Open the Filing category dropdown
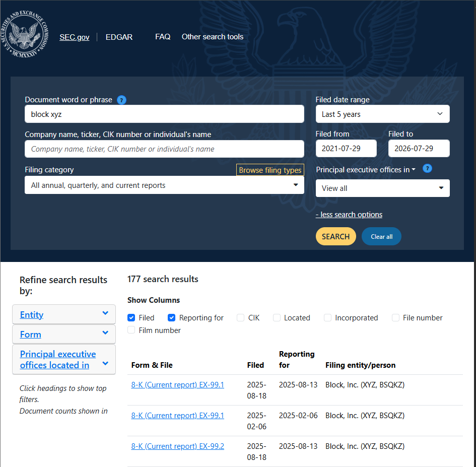The width and height of the screenshot is (476, 467). tap(164, 185)
